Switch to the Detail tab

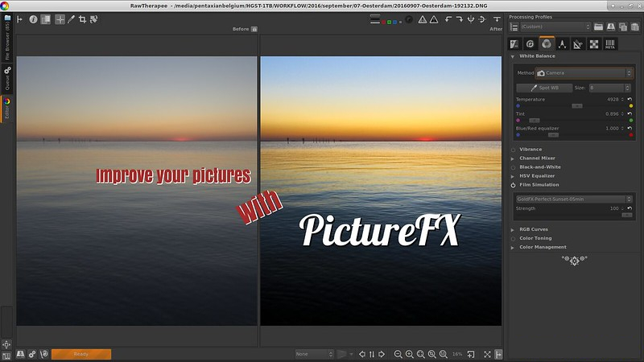click(x=530, y=44)
